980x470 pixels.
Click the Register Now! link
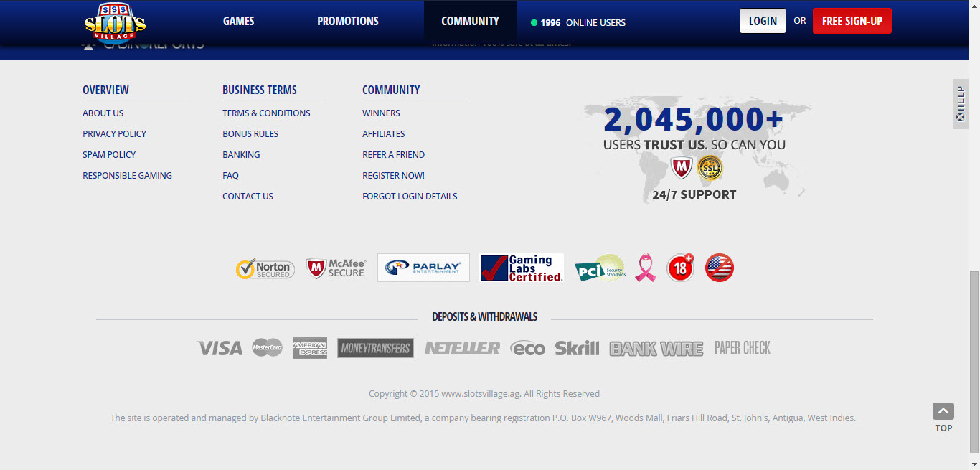coord(393,176)
